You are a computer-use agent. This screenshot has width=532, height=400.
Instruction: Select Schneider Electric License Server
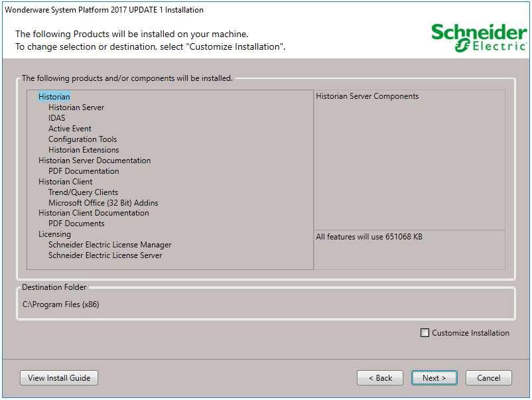coord(105,255)
